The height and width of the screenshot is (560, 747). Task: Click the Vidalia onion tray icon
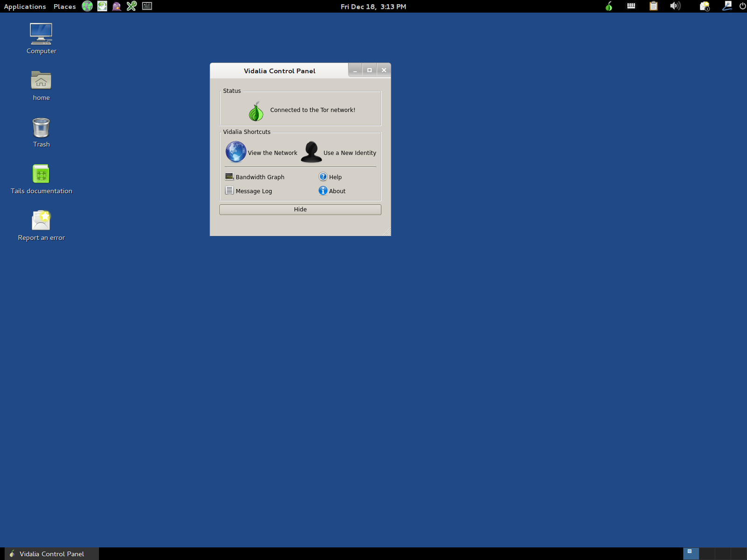pos(609,6)
